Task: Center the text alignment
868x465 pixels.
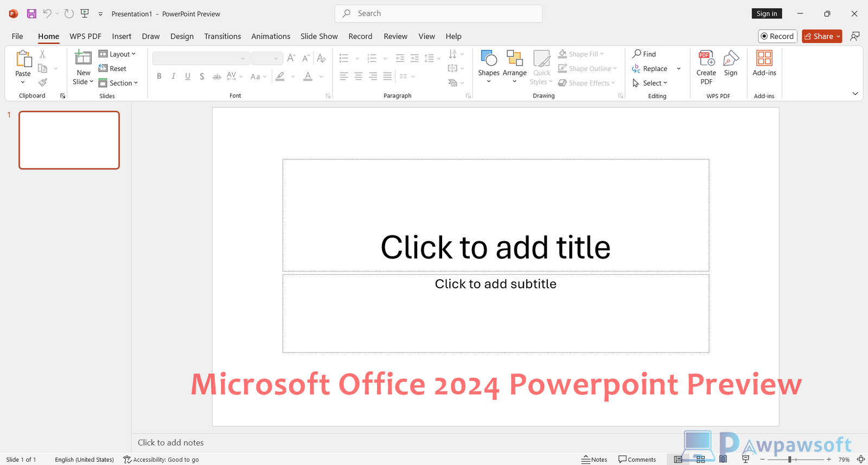Action: (x=359, y=76)
